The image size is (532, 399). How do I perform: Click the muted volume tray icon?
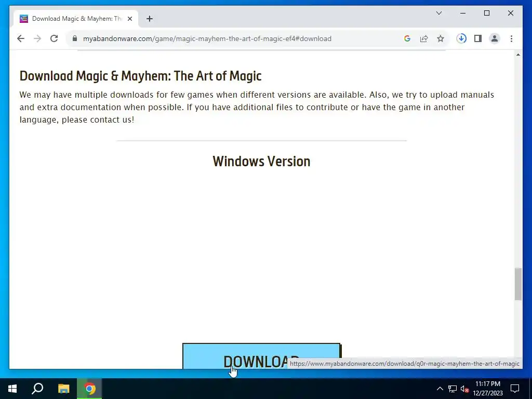pos(464,389)
